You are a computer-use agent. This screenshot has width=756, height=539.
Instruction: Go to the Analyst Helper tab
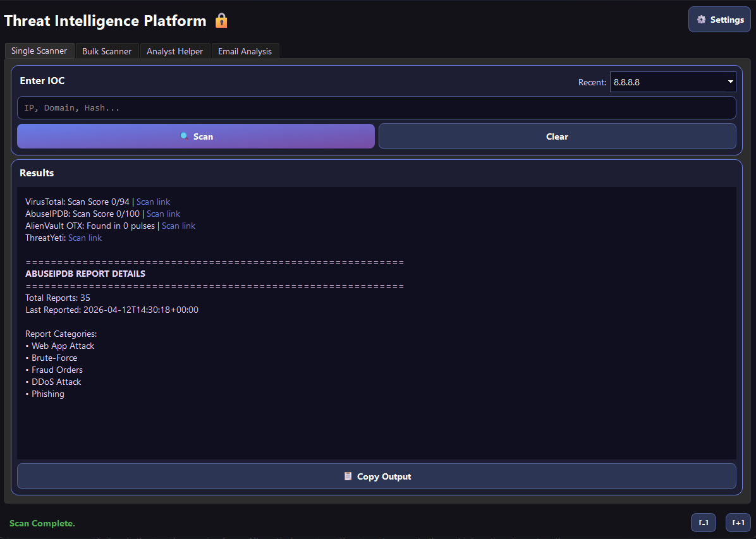tap(174, 51)
